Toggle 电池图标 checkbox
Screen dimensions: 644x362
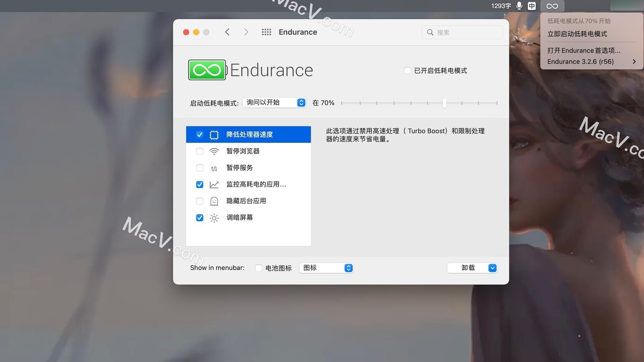click(259, 268)
